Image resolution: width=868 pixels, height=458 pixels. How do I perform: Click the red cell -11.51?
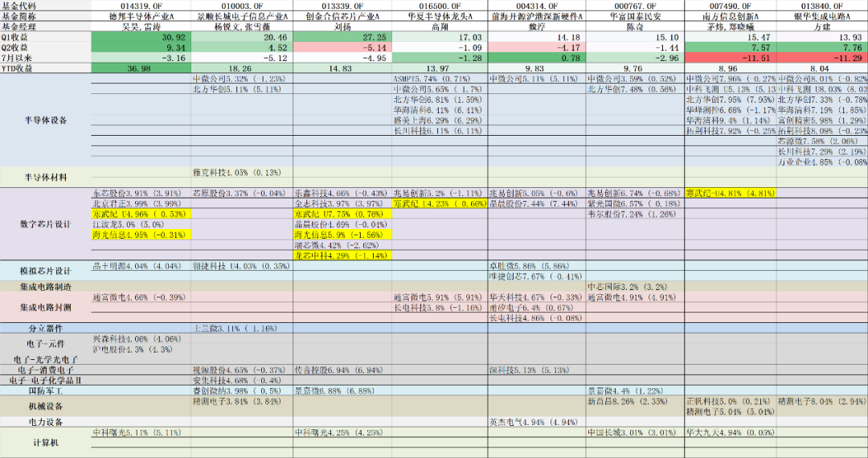coord(731,58)
